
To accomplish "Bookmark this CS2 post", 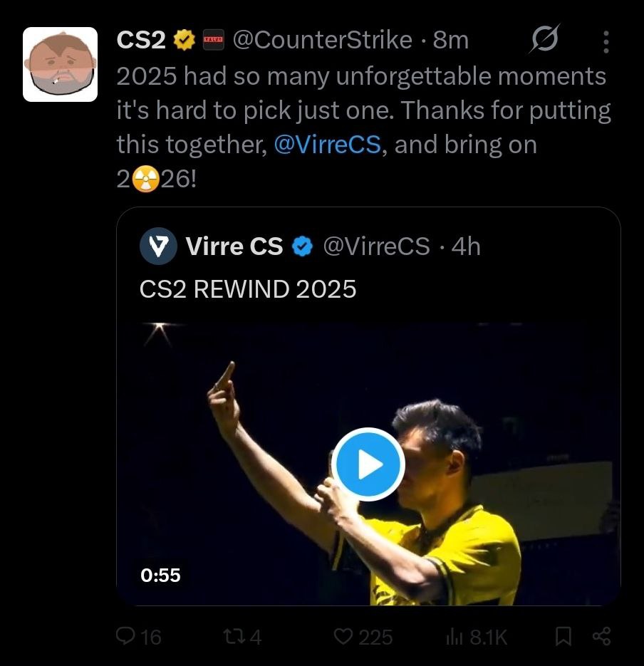I will [x=563, y=636].
